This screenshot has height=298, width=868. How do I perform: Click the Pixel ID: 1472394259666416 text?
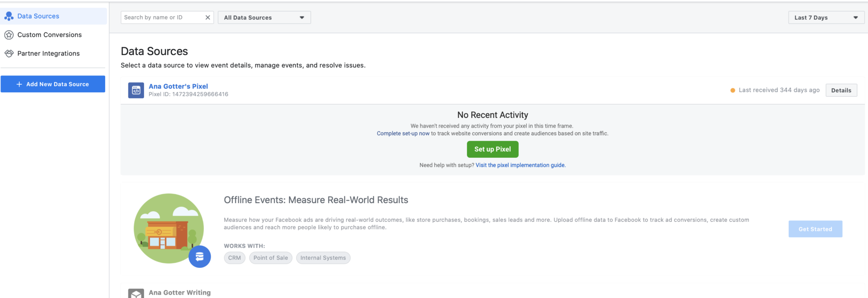click(x=188, y=94)
